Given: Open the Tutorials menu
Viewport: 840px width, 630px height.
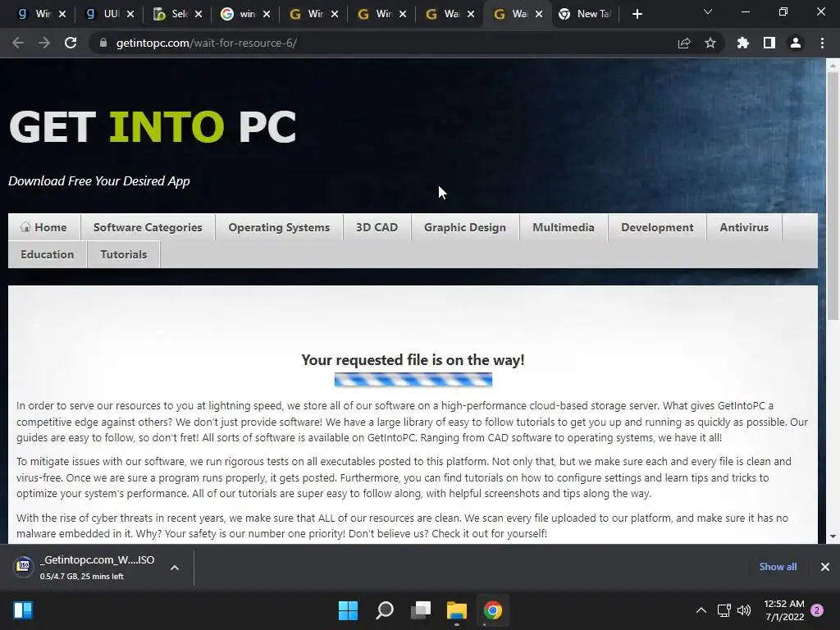Looking at the screenshot, I should pos(124,254).
